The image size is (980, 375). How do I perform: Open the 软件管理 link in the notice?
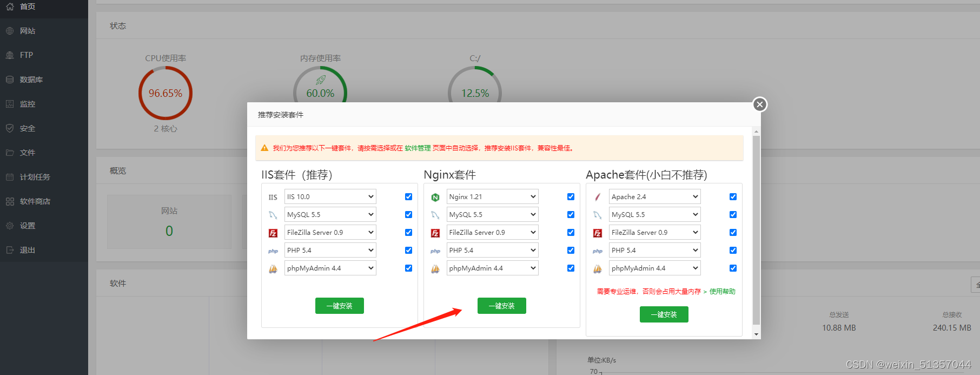click(x=418, y=148)
